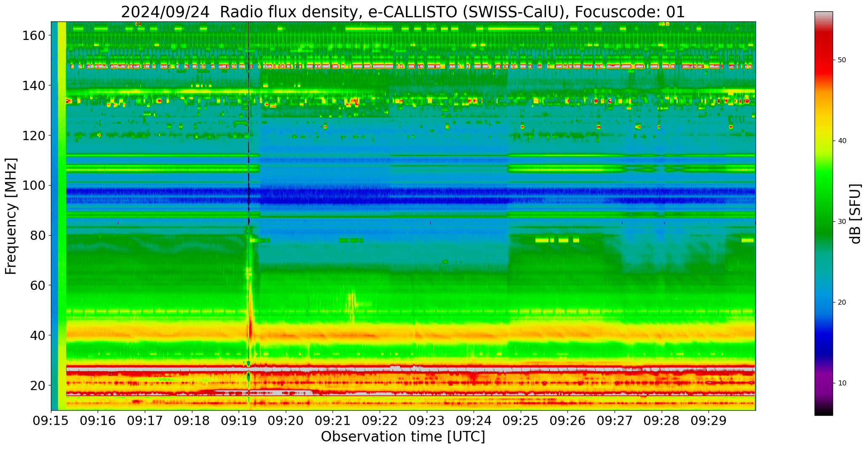
Task: Click the 160 MHz frequency tick label
Action: (34, 36)
